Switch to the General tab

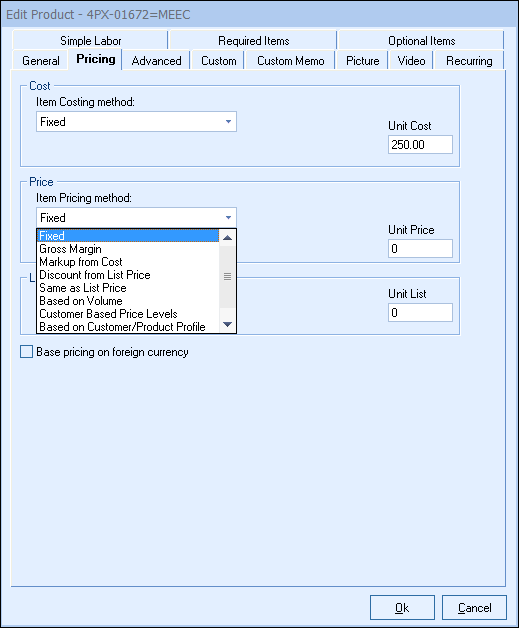point(40,61)
